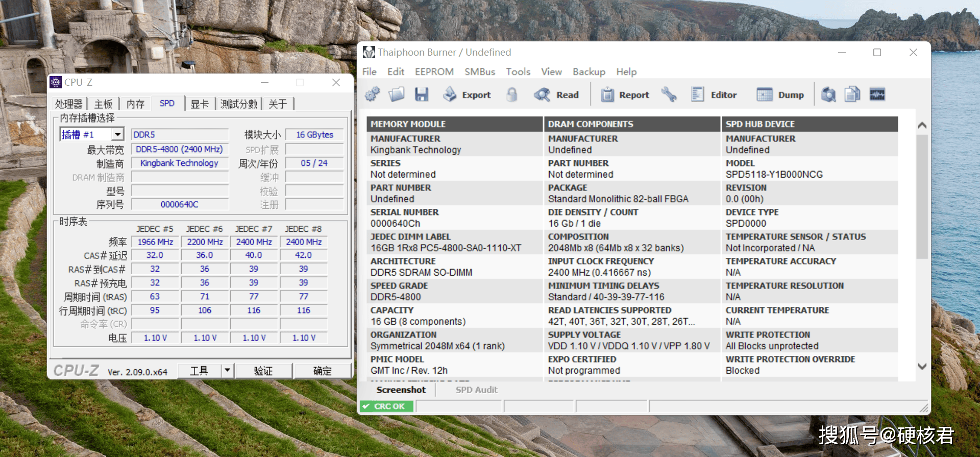980x457 pixels.
Task: Click the wrench tool icon
Action: click(x=669, y=94)
